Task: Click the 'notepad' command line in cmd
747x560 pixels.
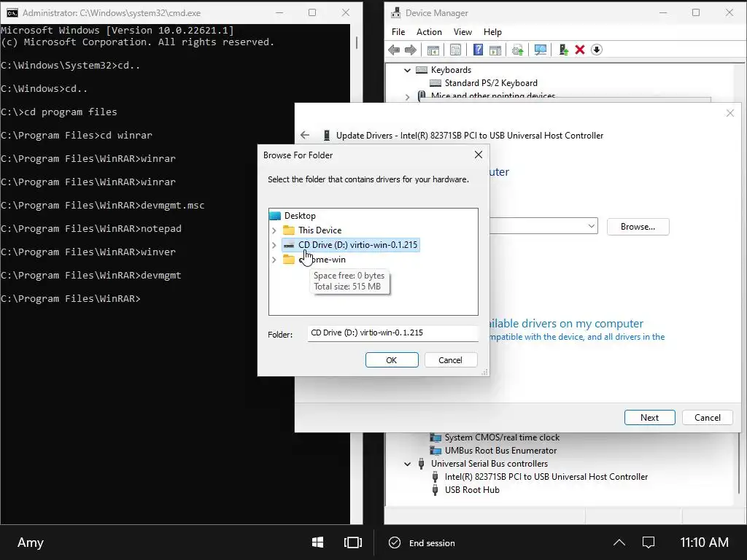Action: (91, 228)
